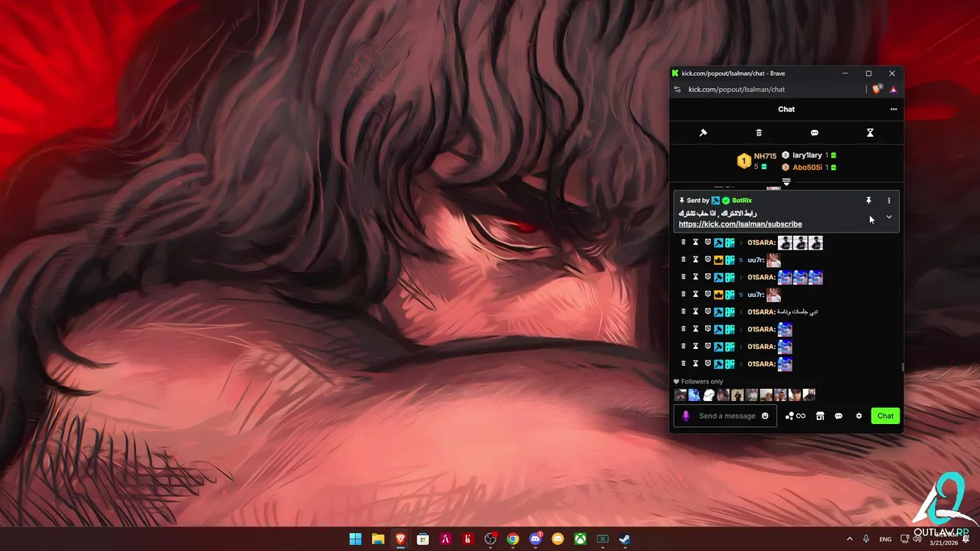Screen dimensions: 980x551
Task: Open Xbox app from taskbar
Action: click(x=580, y=539)
